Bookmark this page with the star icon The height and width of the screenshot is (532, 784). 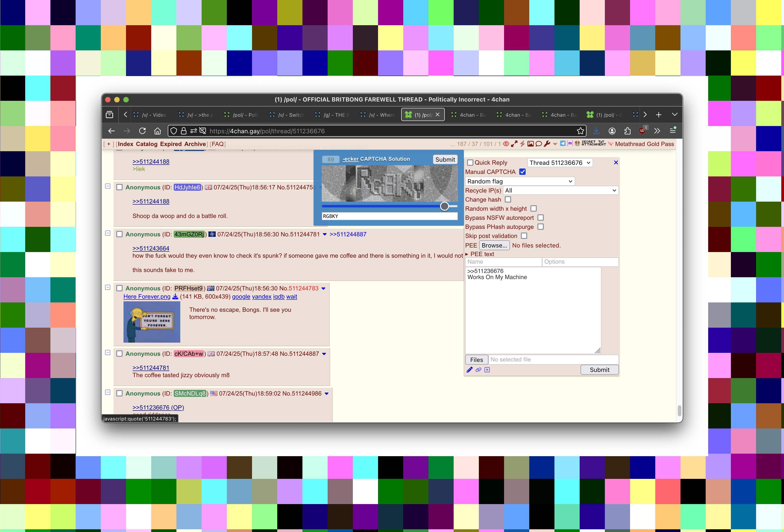[580, 131]
